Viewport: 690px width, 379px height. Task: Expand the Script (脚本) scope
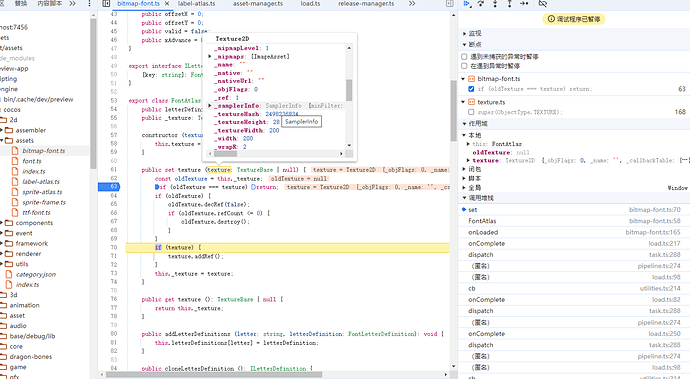click(464, 178)
